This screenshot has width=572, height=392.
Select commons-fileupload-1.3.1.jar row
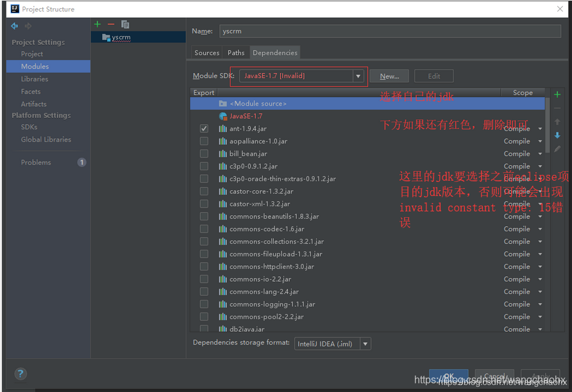tap(367, 254)
